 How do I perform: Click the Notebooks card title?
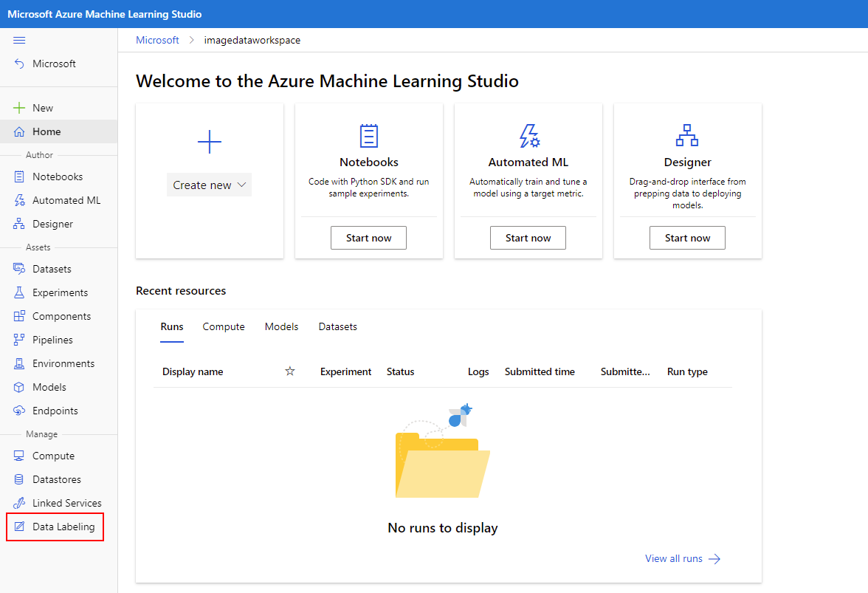tap(369, 162)
